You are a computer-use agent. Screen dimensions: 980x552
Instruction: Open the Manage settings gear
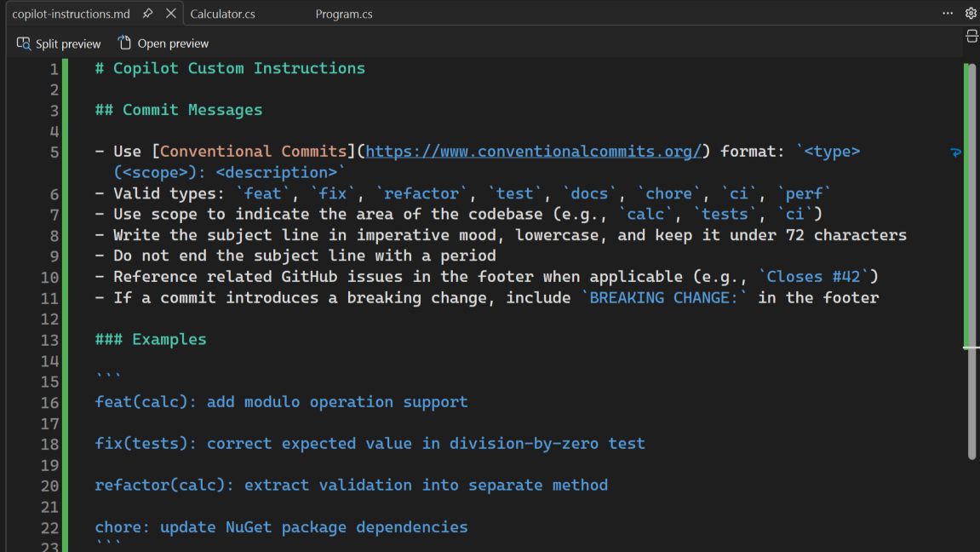pos(969,13)
